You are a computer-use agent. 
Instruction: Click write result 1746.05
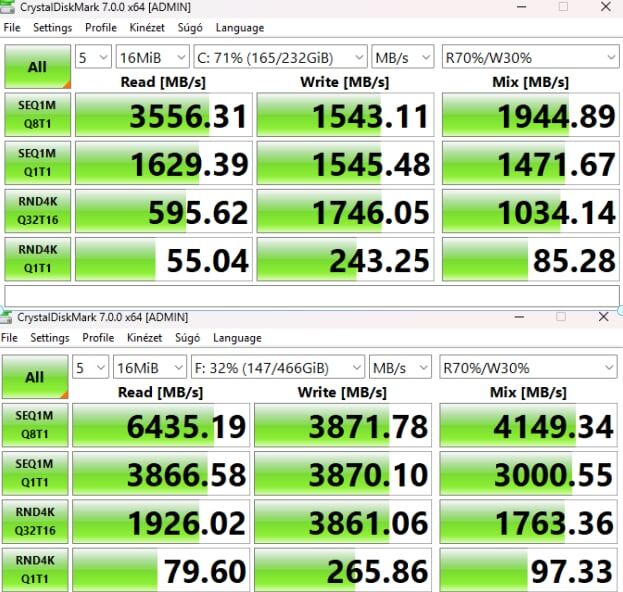[x=345, y=211]
